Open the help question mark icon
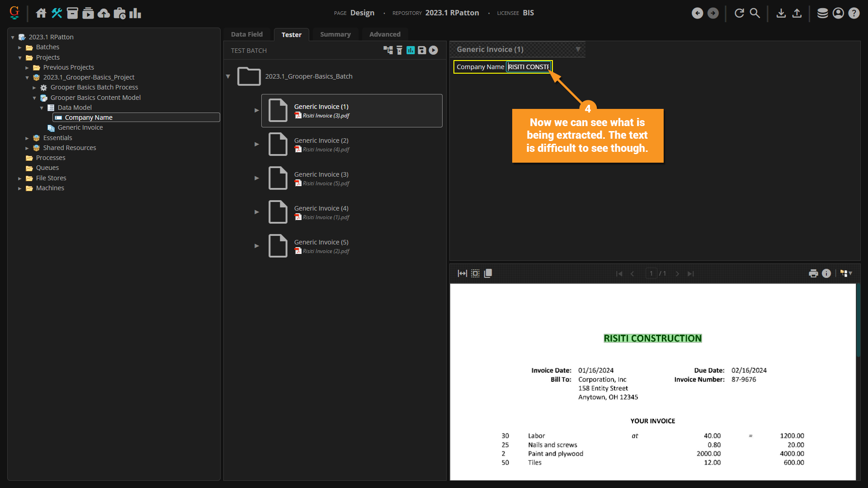Viewport: 868px width, 488px height. [x=854, y=13]
